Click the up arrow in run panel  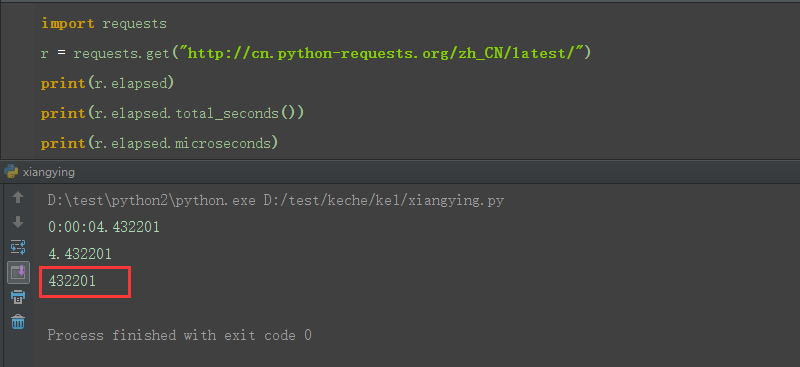tap(18, 198)
